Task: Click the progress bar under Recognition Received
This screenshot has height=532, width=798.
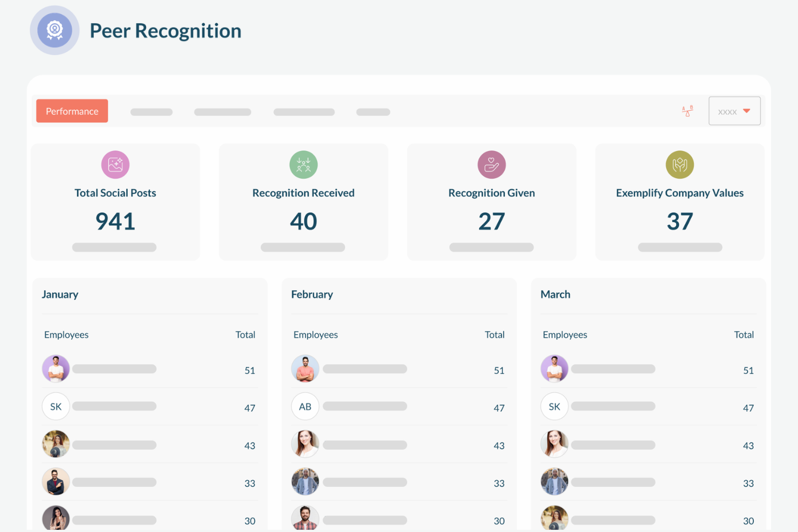Action: point(303,247)
